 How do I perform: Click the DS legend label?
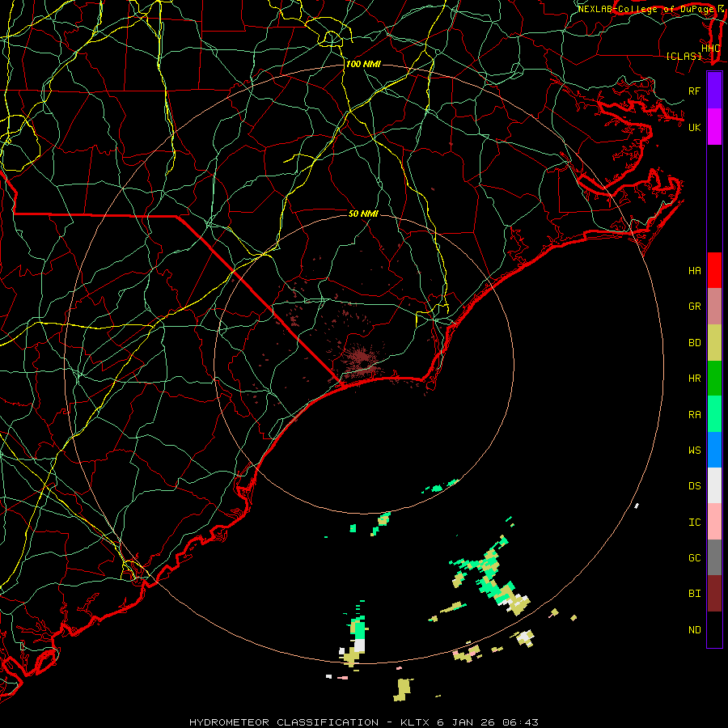tap(694, 486)
